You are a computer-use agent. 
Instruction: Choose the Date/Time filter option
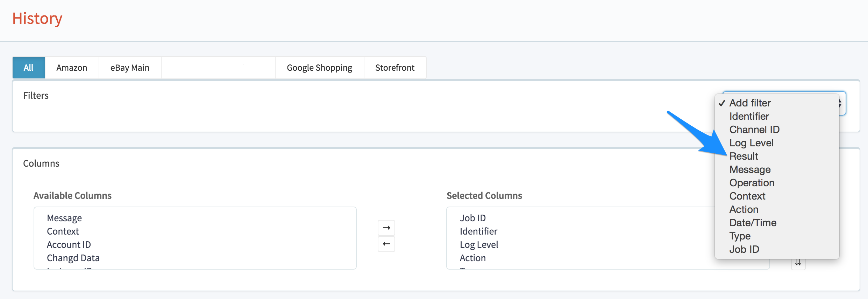point(753,223)
